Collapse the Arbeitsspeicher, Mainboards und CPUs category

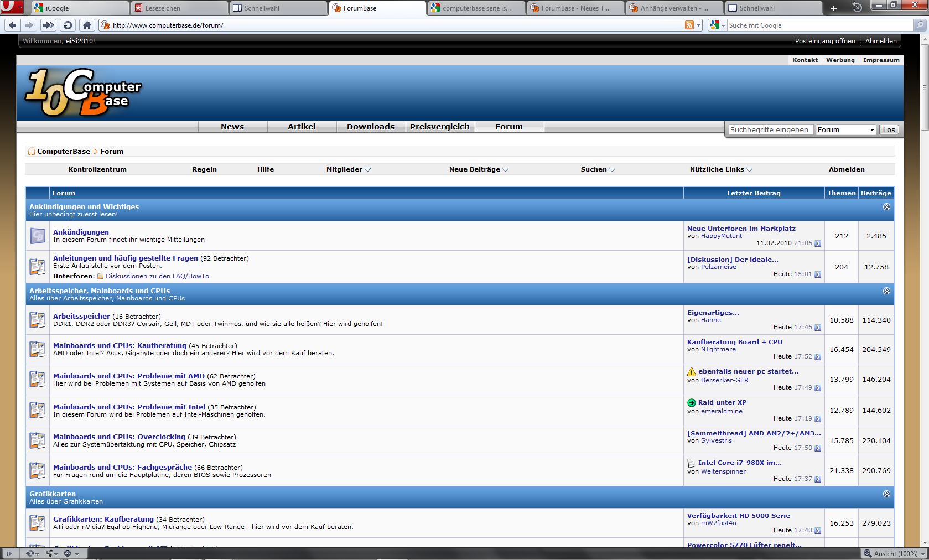pyautogui.click(x=886, y=291)
